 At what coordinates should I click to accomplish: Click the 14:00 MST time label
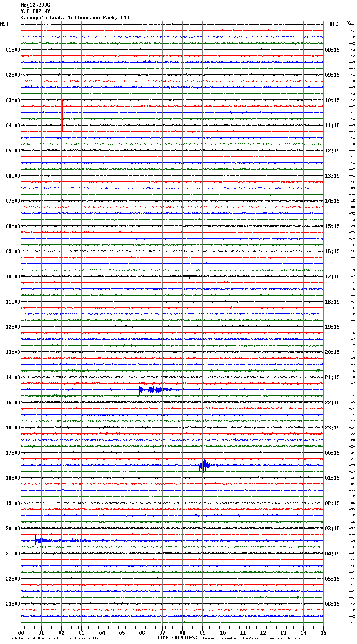pos(13,377)
